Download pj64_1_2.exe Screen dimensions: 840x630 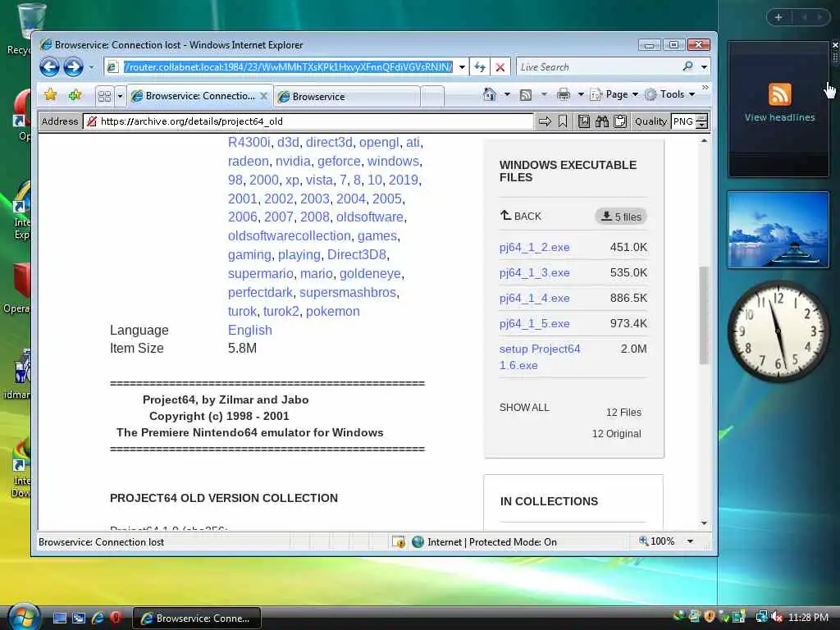[x=534, y=247]
